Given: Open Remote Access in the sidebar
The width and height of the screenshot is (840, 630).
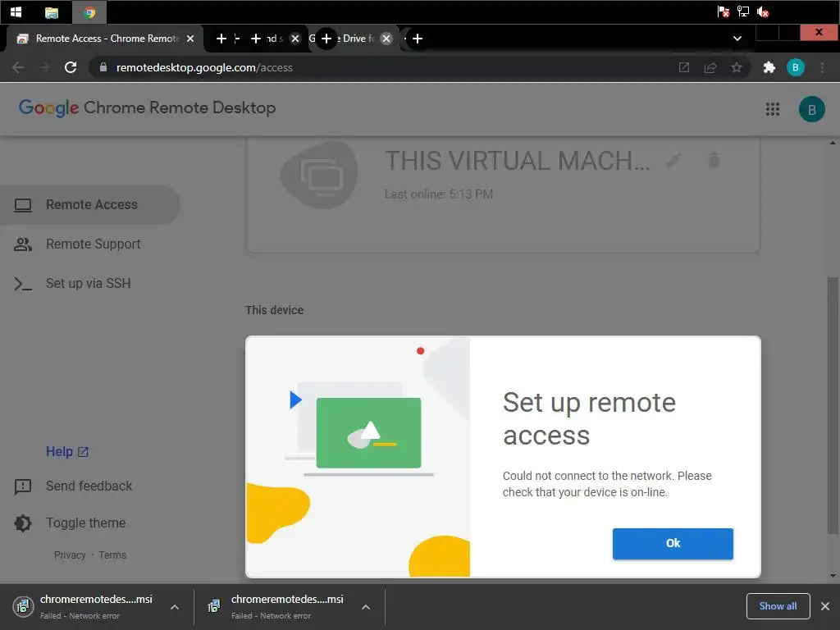Looking at the screenshot, I should [x=90, y=204].
